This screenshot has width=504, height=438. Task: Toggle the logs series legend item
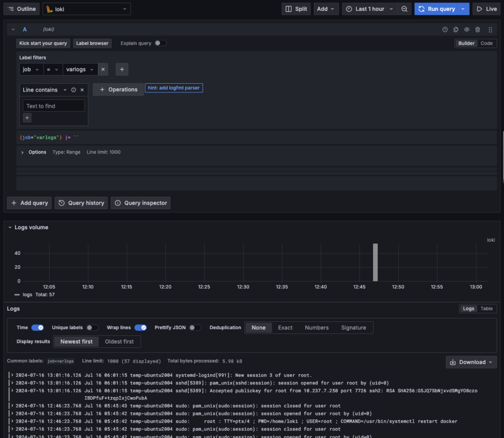(27, 295)
